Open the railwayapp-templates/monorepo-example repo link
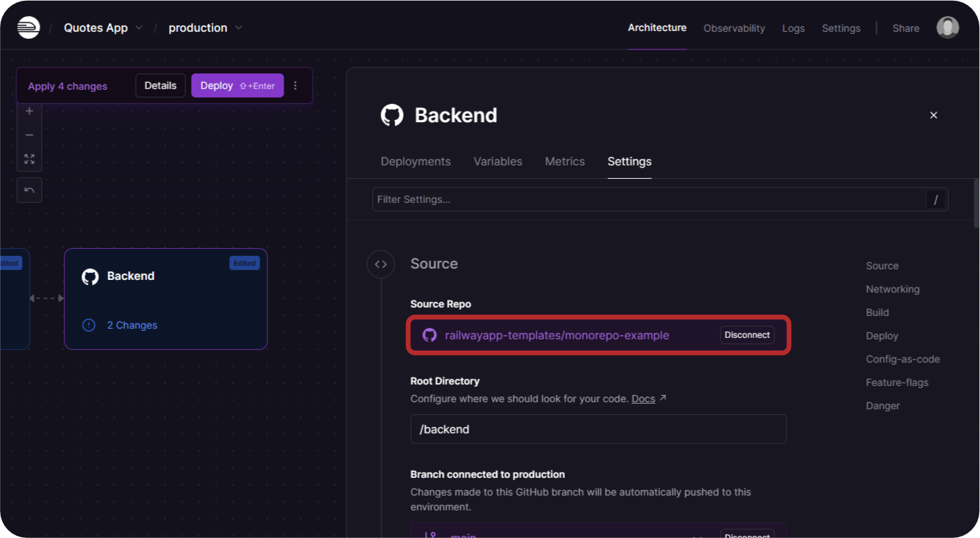Image resolution: width=980 pixels, height=538 pixels. 556,335
